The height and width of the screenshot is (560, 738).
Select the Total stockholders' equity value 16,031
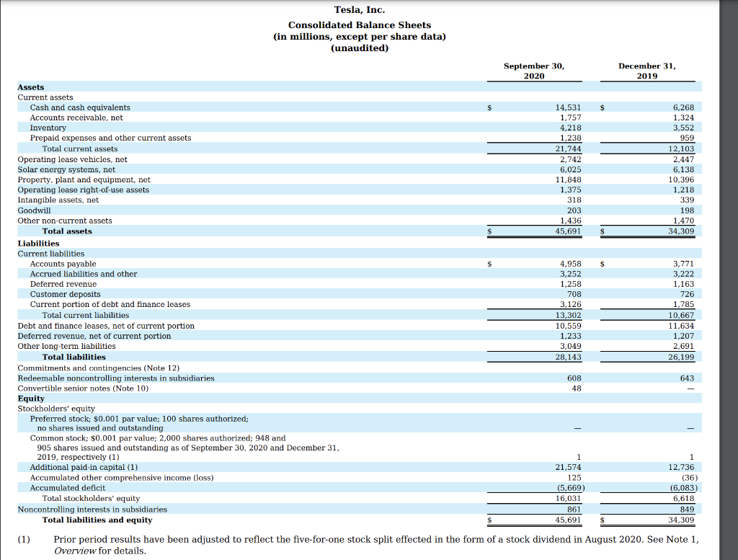(568, 498)
